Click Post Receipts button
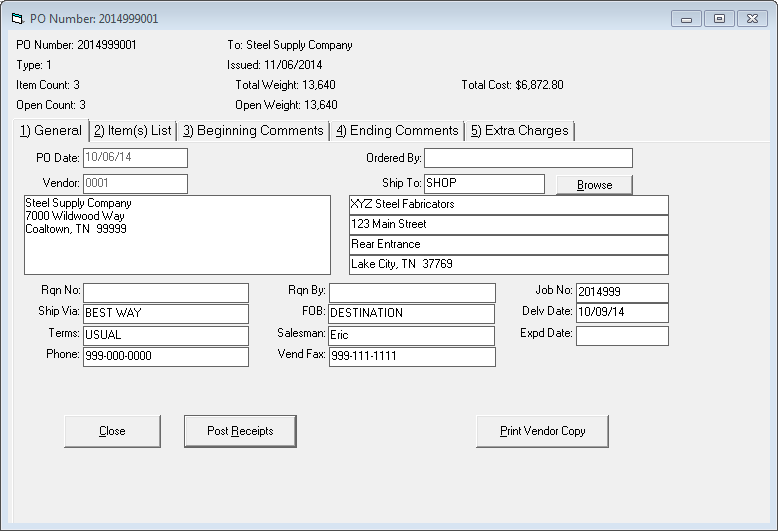778x531 pixels. point(240,431)
